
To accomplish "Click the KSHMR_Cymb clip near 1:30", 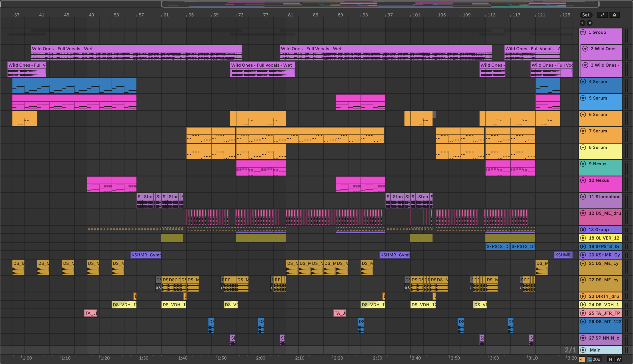I will coord(146,255).
